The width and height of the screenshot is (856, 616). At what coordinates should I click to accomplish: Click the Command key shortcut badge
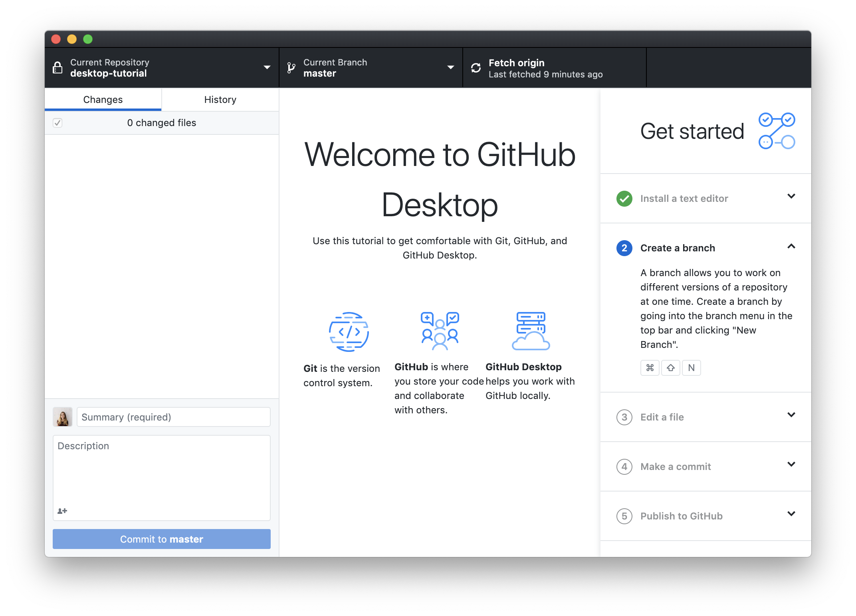(x=650, y=367)
